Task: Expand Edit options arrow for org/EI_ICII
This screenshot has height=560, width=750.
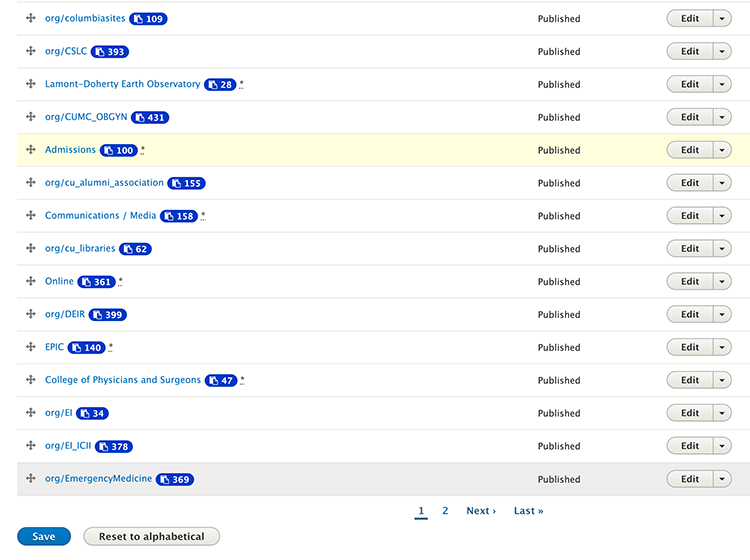Action: [722, 446]
